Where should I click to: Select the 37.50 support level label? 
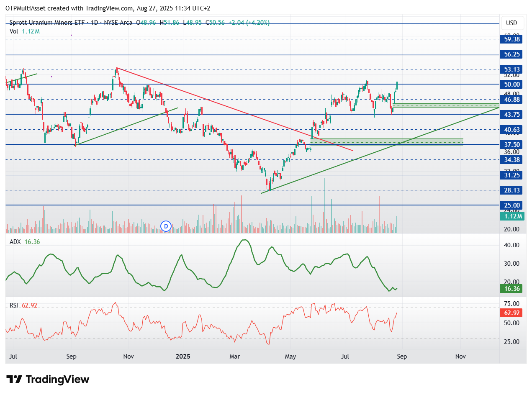click(x=511, y=144)
